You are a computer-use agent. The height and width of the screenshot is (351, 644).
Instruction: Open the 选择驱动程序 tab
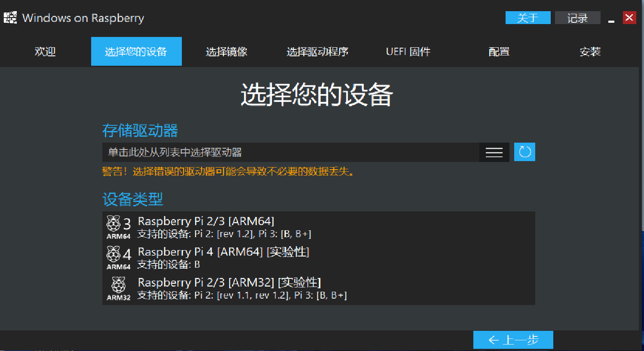click(318, 52)
